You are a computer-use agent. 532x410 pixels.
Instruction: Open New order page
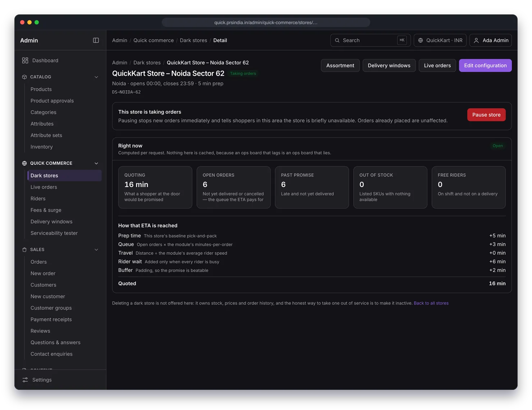coord(65,273)
